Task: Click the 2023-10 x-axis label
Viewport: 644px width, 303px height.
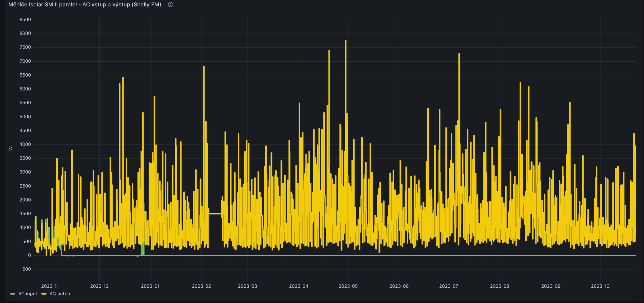Action: coord(600,286)
